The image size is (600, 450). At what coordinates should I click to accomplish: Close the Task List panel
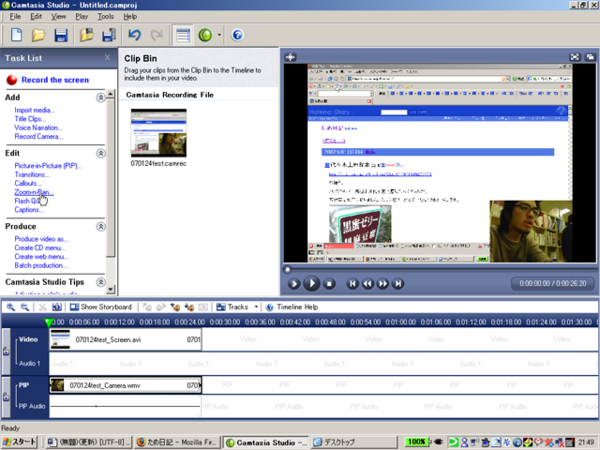pyautogui.click(x=108, y=57)
